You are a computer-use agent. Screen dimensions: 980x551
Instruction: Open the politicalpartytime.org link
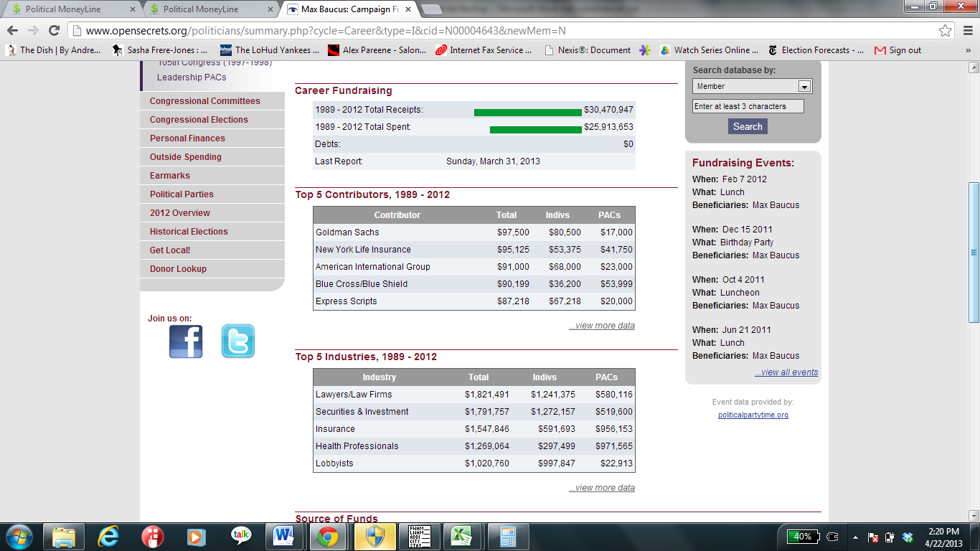click(x=753, y=415)
